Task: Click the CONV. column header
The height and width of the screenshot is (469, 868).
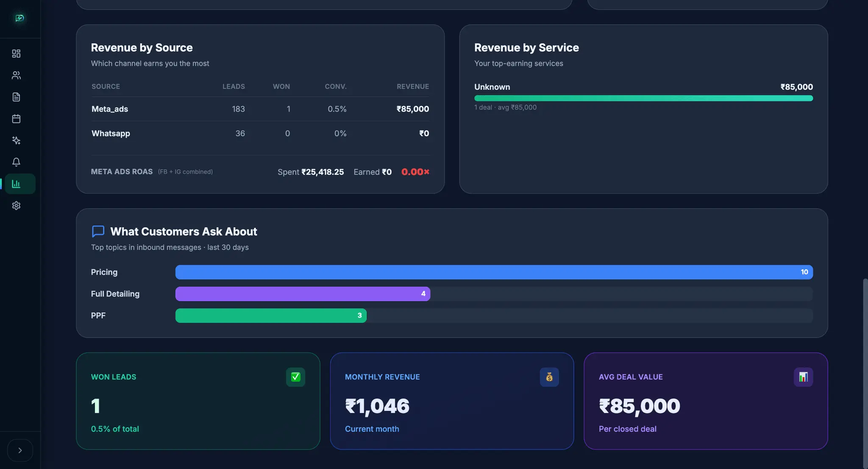Action: click(x=336, y=87)
